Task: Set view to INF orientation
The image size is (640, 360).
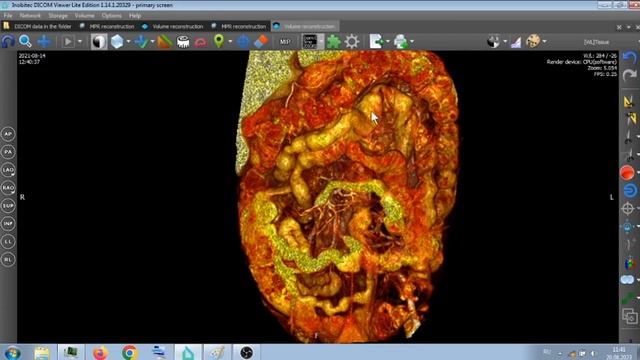Action: (8, 224)
